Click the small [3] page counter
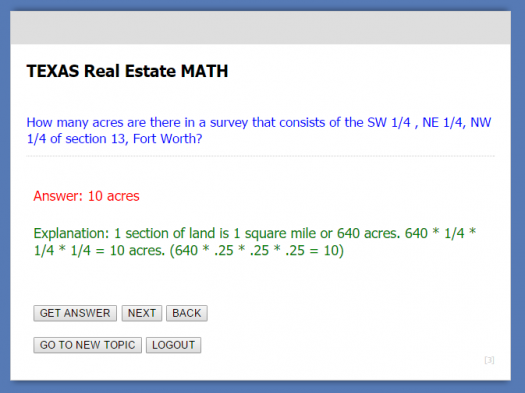This screenshot has width=525, height=393. tap(489, 360)
